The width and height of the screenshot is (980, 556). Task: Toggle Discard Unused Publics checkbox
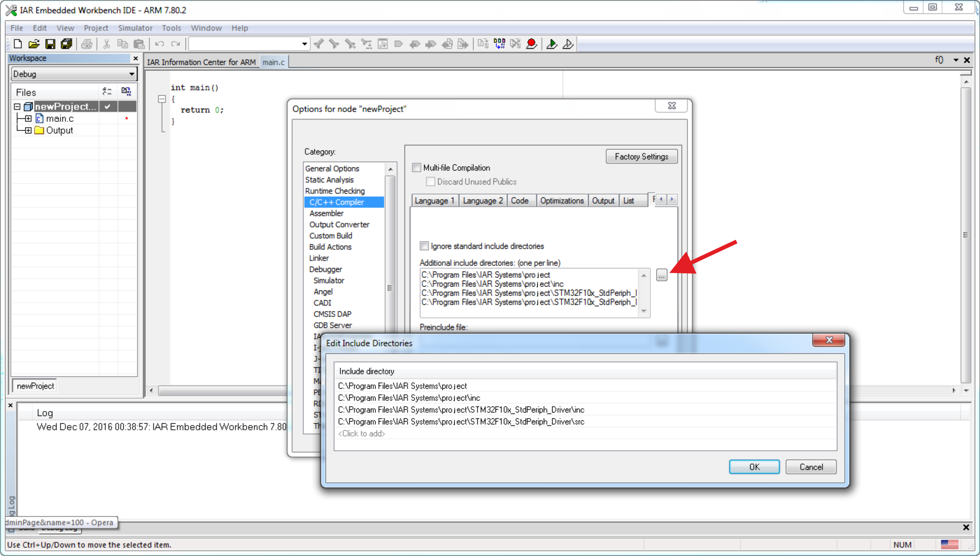click(x=430, y=182)
